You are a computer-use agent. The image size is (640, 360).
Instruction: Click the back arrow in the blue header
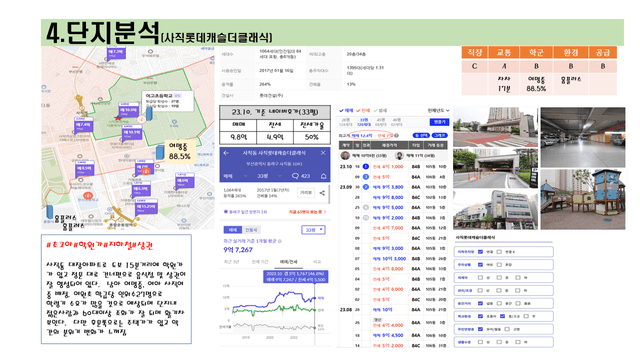pyautogui.click(x=226, y=153)
